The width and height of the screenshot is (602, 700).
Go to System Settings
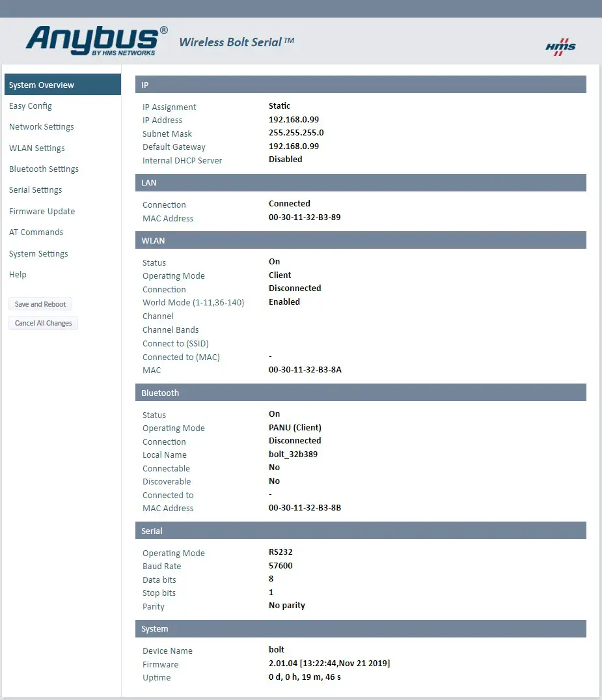coord(38,253)
